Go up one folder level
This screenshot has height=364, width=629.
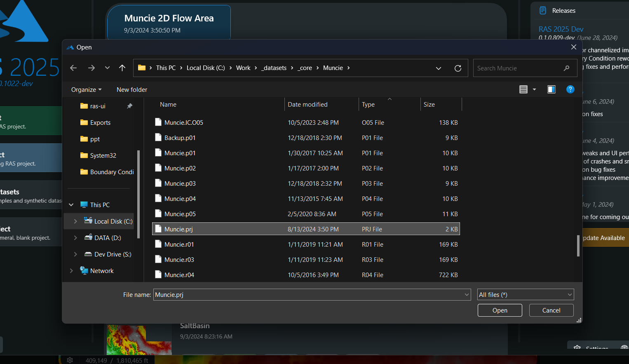coord(122,68)
